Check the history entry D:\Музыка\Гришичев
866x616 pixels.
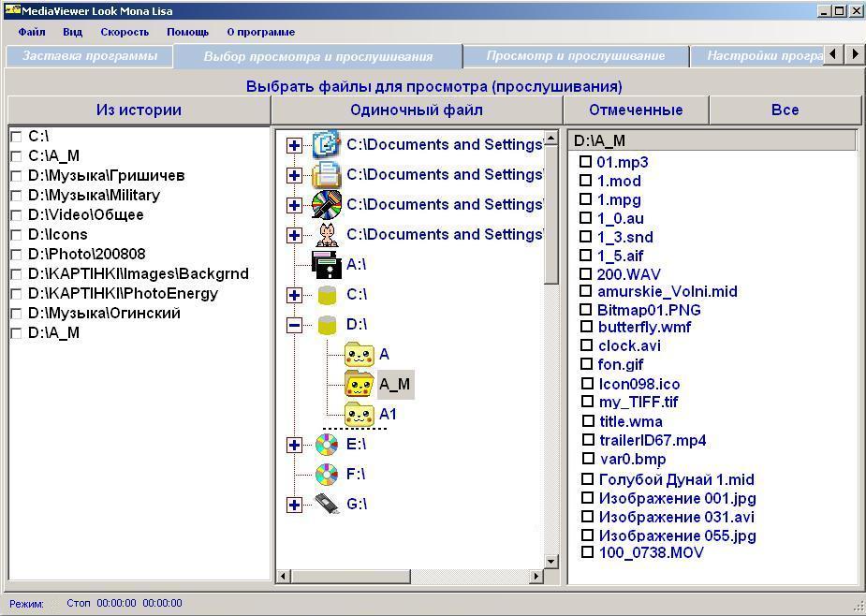coord(17,176)
